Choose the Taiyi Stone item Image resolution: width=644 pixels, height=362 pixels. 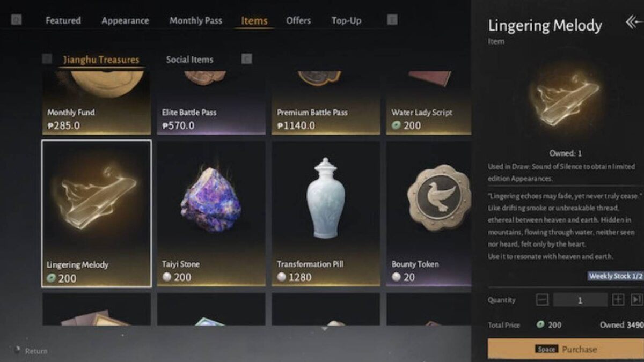click(x=211, y=213)
